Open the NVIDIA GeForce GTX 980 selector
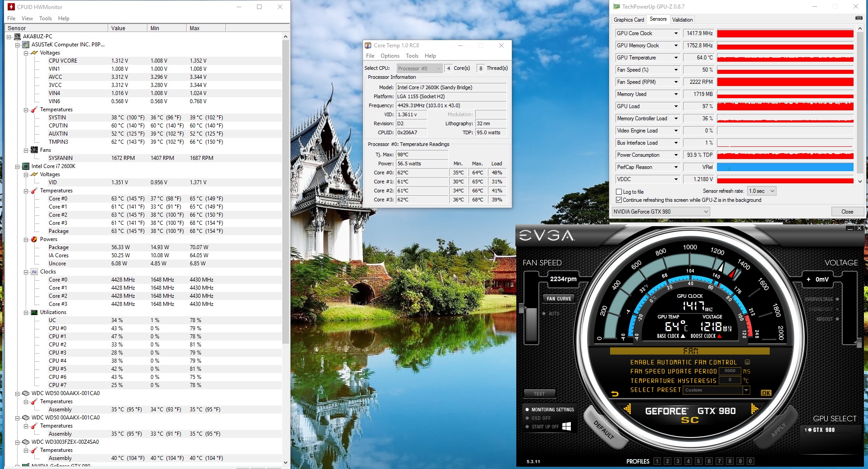The image size is (868, 469). pyautogui.click(x=661, y=212)
